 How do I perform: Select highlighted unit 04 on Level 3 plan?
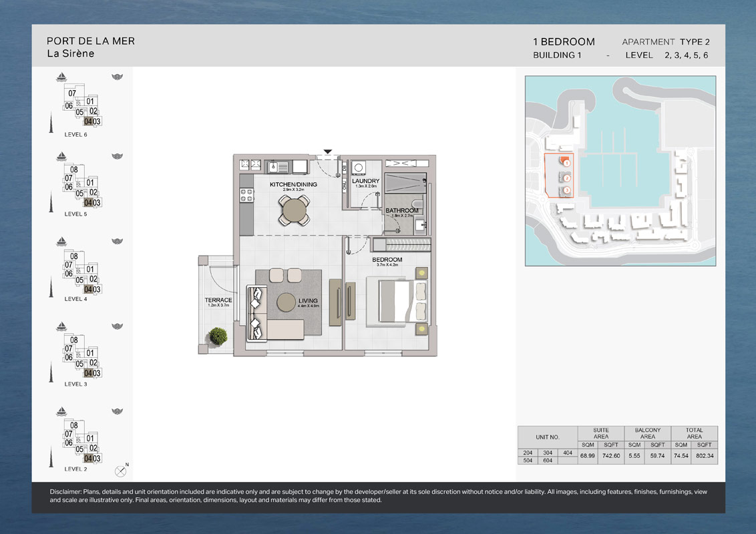click(x=87, y=374)
